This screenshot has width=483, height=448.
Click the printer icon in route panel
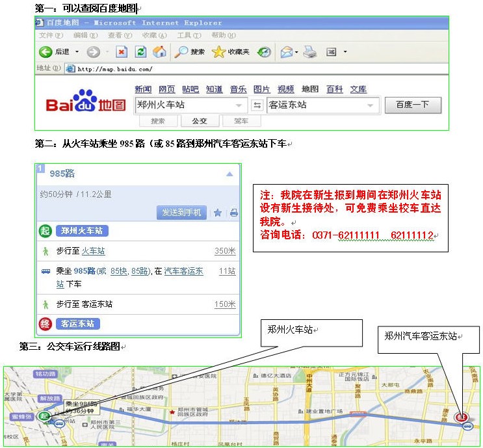pos(234,213)
